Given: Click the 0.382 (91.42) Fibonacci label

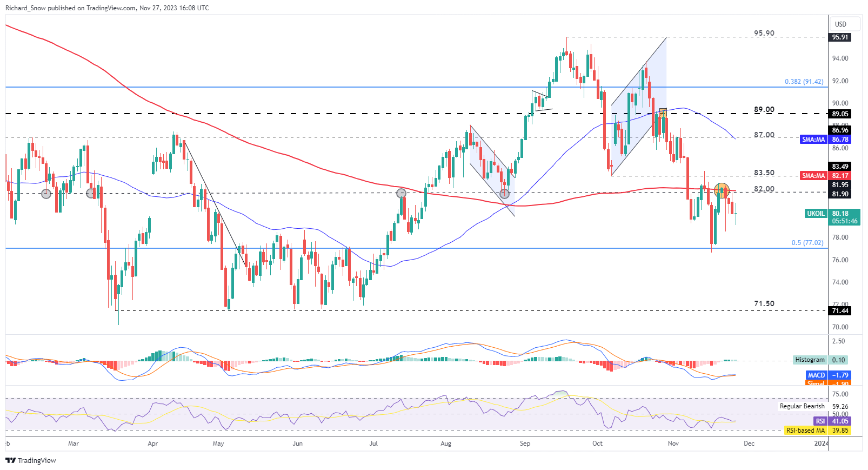Looking at the screenshot, I should coord(804,82).
